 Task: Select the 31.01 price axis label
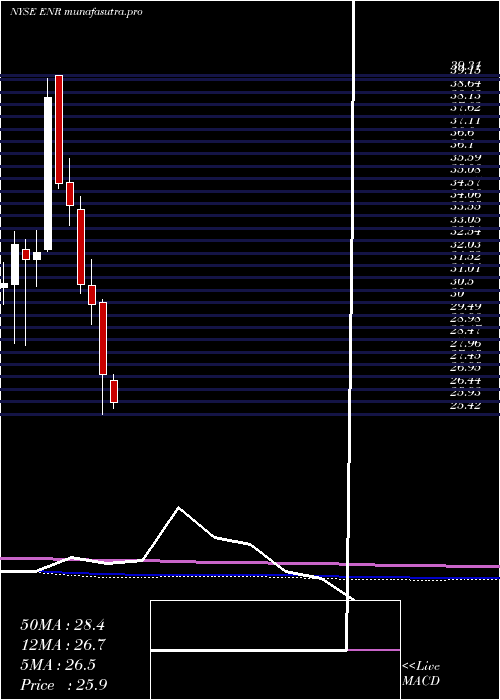tap(465, 269)
